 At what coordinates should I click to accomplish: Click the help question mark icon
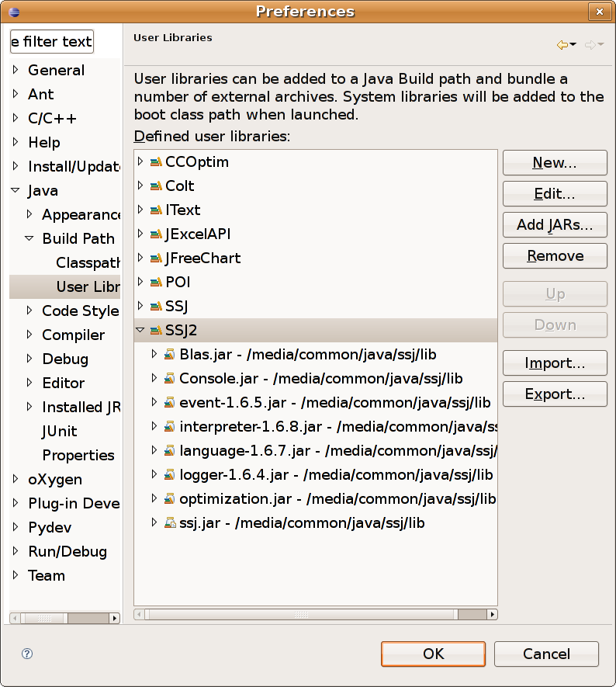(27, 654)
